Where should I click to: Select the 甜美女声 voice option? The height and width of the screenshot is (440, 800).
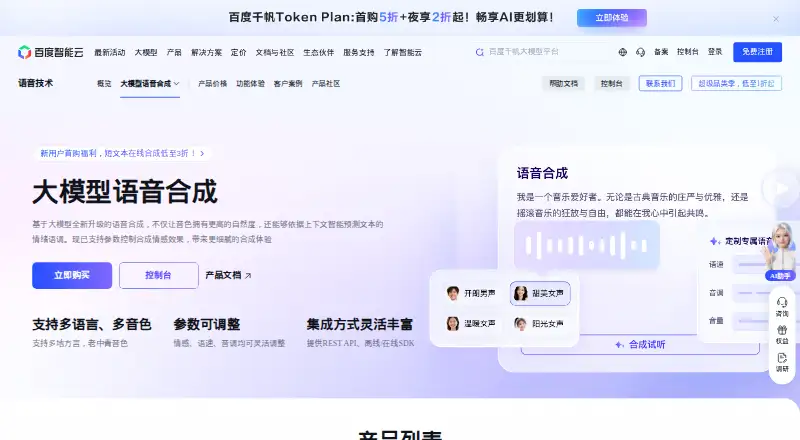pos(540,294)
